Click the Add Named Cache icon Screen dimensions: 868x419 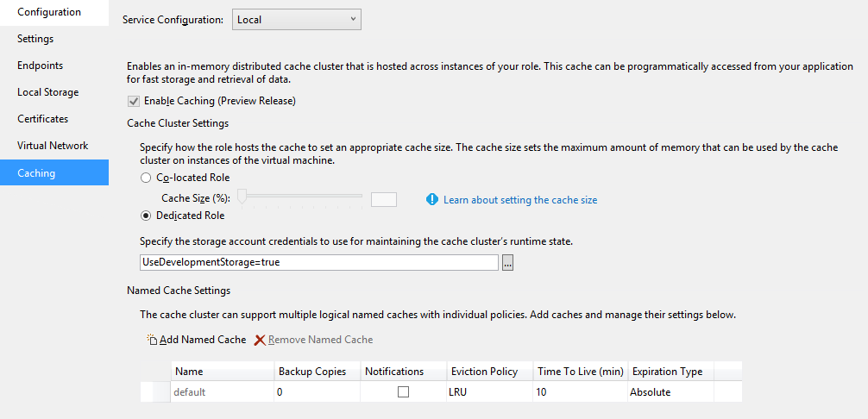click(153, 340)
